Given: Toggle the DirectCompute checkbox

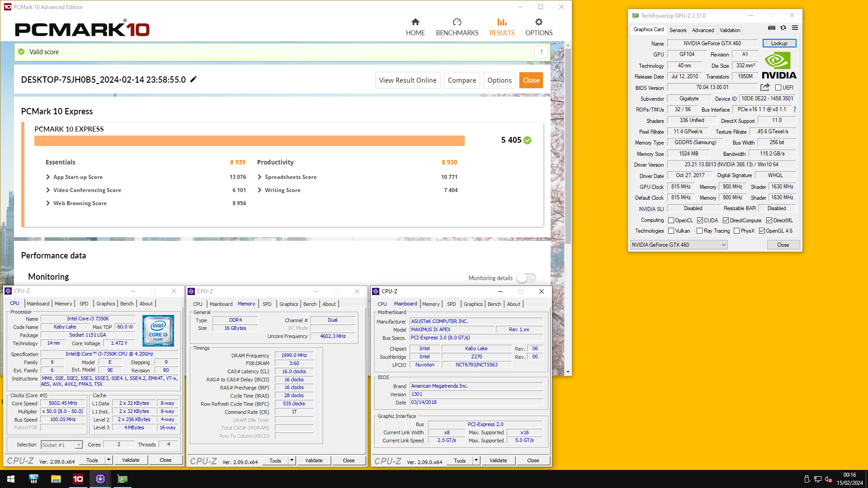Looking at the screenshot, I should (726, 221).
